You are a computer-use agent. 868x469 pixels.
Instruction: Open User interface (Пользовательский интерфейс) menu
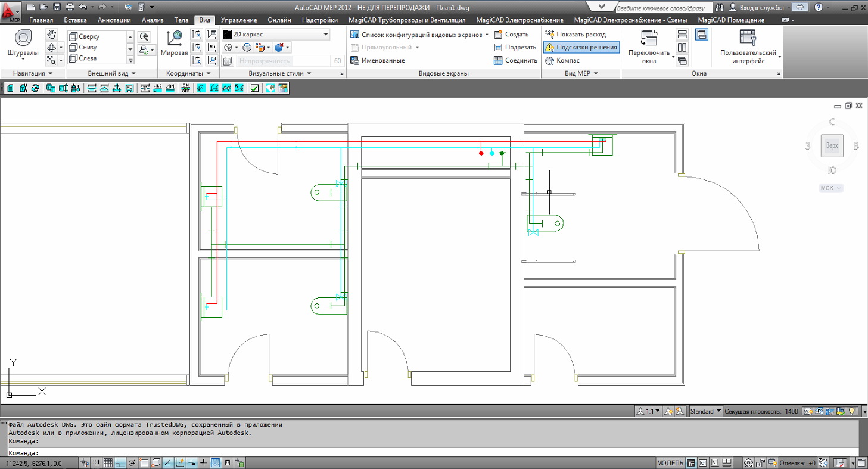coord(748,46)
